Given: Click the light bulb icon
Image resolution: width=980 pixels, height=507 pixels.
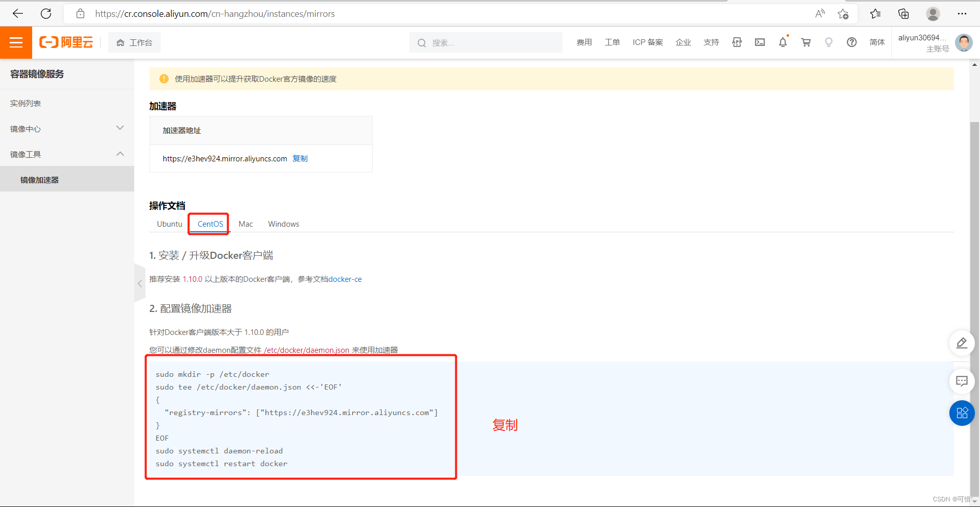Looking at the screenshot, I should click(x=829, y=42).
